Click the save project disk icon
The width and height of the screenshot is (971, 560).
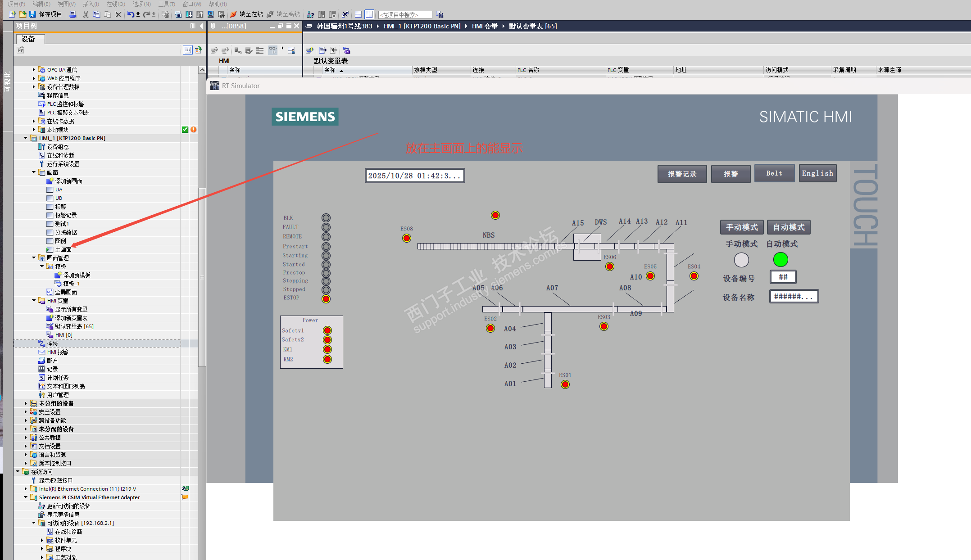click(32, 14)
